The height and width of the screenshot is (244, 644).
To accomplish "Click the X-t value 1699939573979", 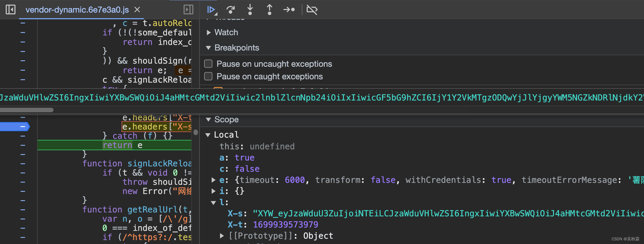I will [285, 225].
